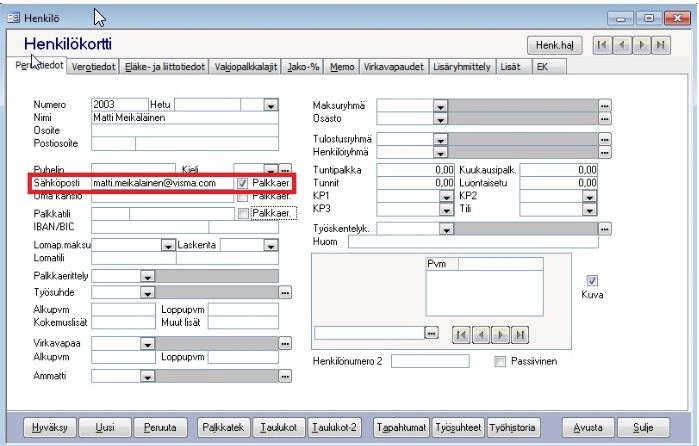This screenshot has width=699, height=446.
Task: Open Henkilöryhmä browse ellipsis button
Action: point(604,153)
